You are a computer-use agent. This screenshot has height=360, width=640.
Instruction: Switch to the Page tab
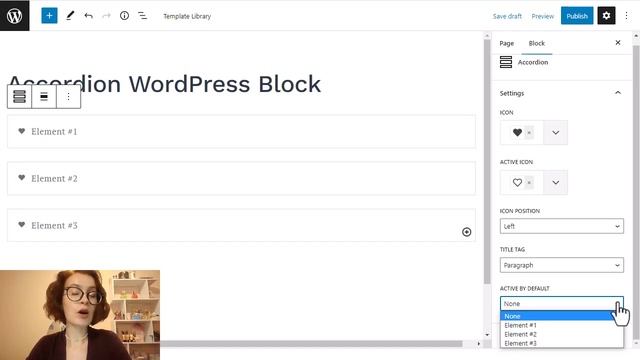[507, 43]
